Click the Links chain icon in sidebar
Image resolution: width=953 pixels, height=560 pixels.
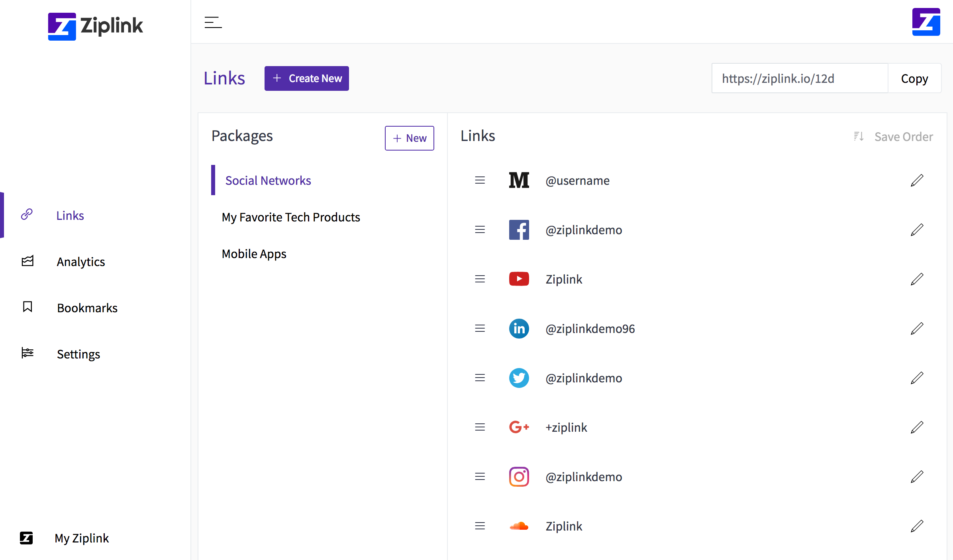[27, 214]
